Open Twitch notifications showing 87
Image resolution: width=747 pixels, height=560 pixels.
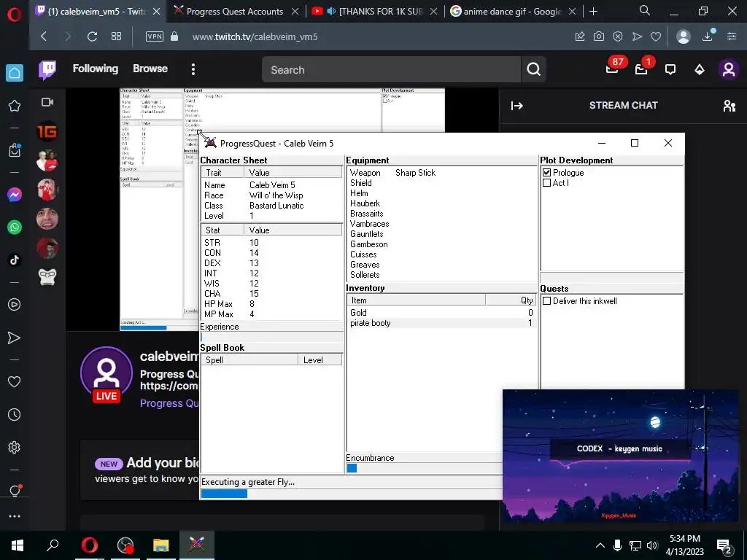tap(613, 69)
